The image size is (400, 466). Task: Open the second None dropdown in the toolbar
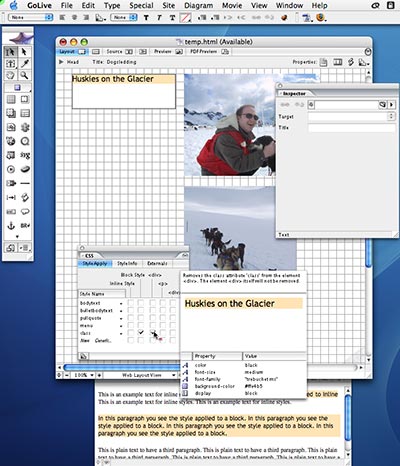tap(124, 17)
